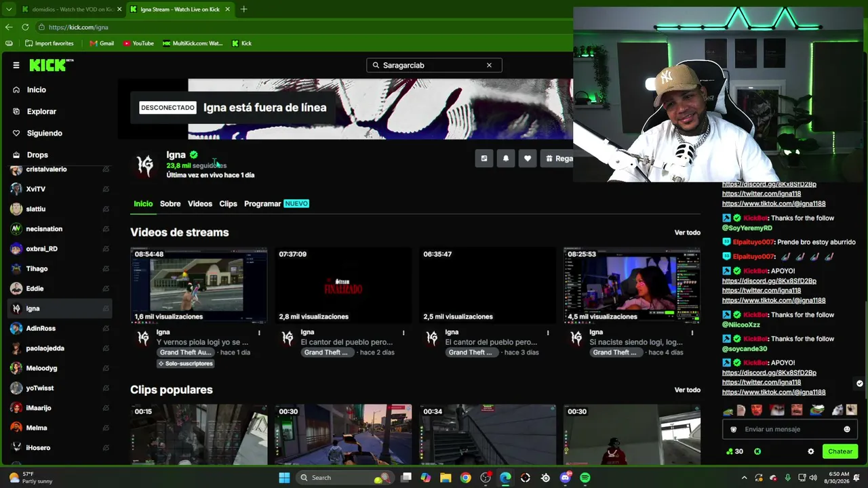The height and width of the screenshot is (488, 868).
Task: Click yoTwisst avatar in the sidebar
Action: [x=16, y=388]
